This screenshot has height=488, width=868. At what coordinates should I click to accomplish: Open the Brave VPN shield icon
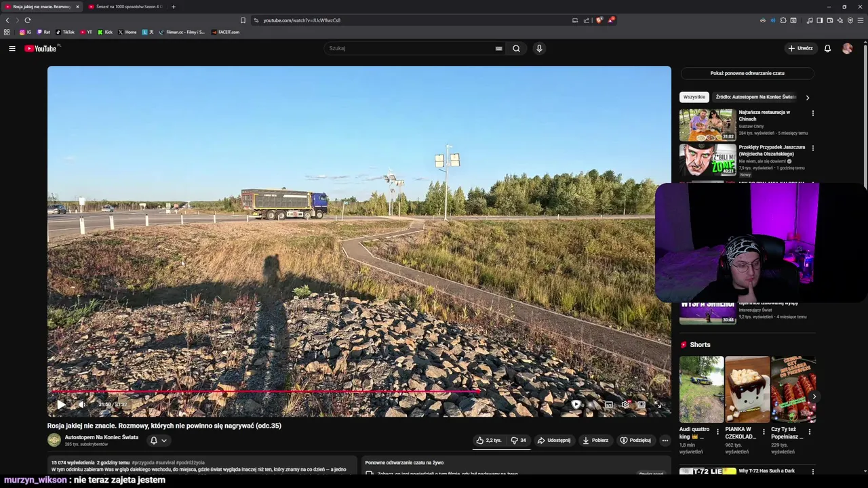[850, 20]
